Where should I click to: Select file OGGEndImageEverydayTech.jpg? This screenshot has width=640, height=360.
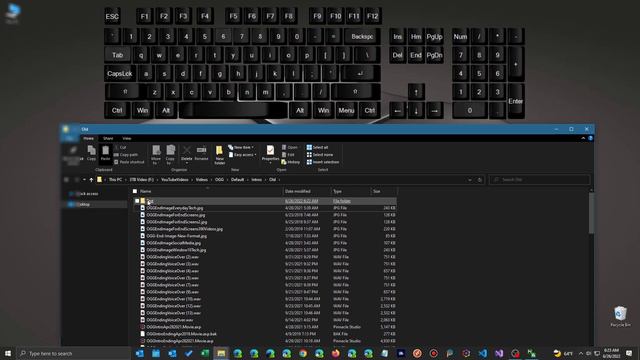click(175, 208)
